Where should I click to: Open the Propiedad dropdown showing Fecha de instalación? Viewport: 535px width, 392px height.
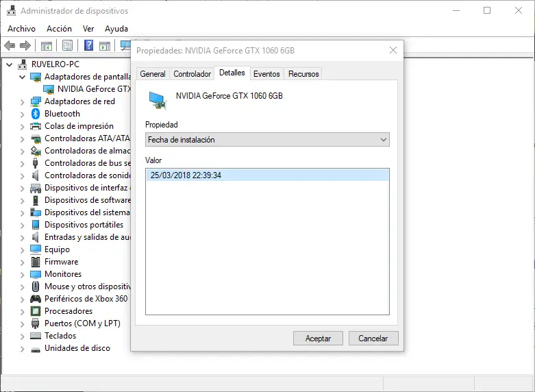click(267, 140)
